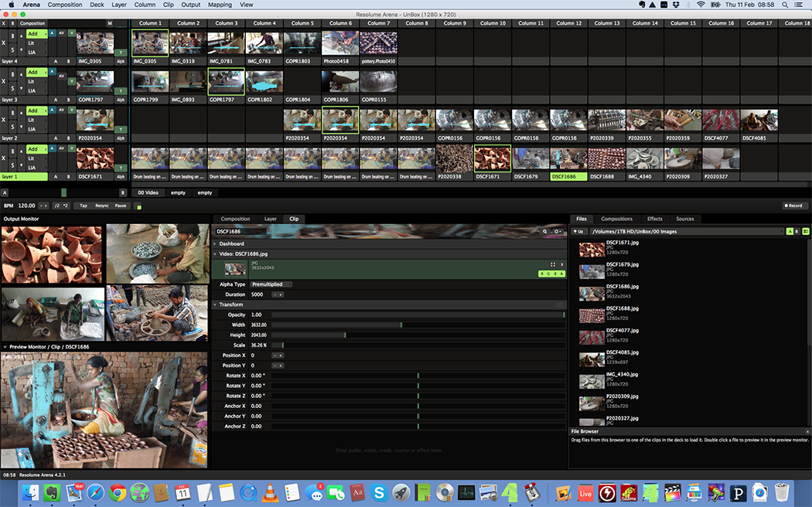
Task: Switch to the Effects tab
Action: 654,219
